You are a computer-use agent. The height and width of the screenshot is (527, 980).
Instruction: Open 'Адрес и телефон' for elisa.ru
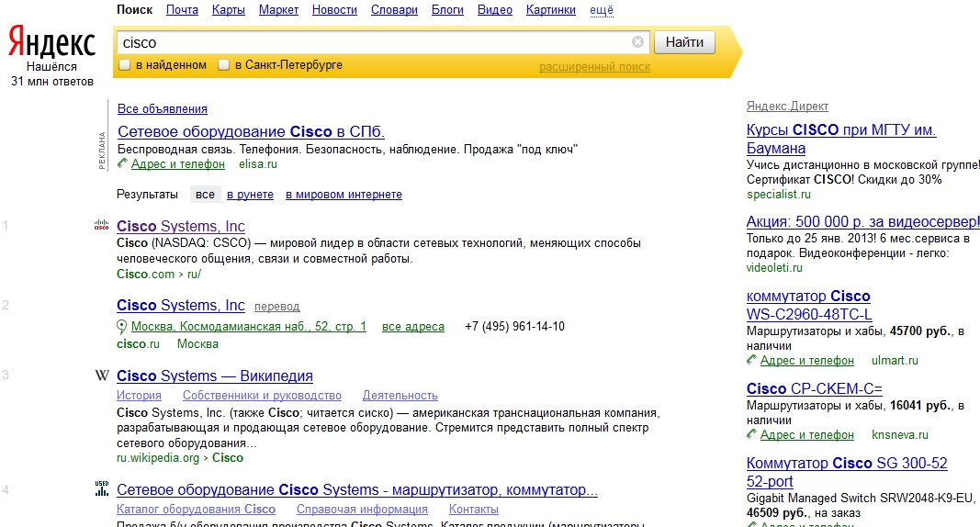177,163
